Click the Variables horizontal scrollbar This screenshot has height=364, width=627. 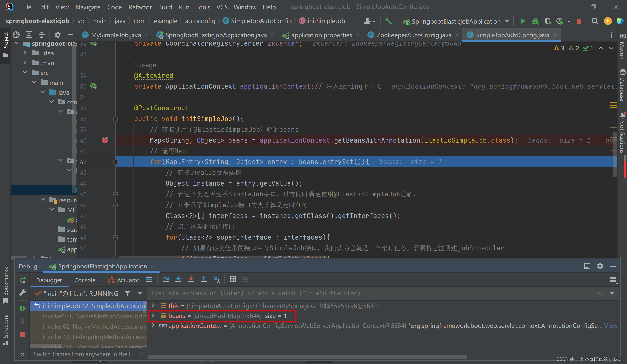tap(308, 357)
